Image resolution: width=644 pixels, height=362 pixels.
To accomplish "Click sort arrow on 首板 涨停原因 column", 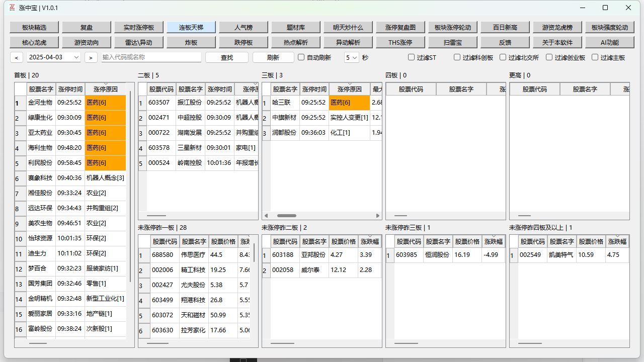I will 105,84.
